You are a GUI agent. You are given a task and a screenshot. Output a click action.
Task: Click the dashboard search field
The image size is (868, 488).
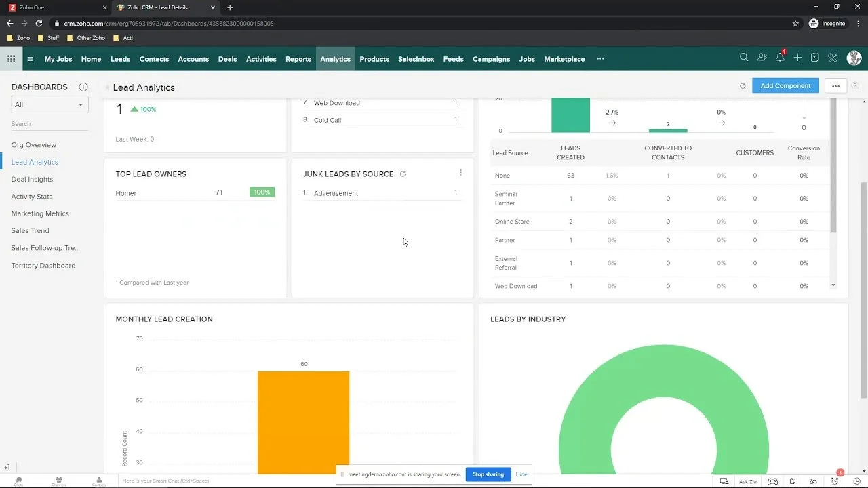point(50,124)
